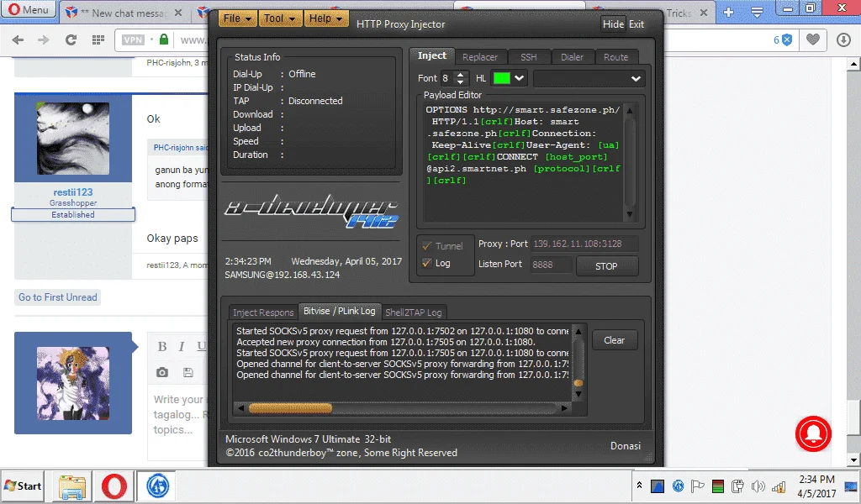Toggle Italic in forum reply editor

(182, 347)
